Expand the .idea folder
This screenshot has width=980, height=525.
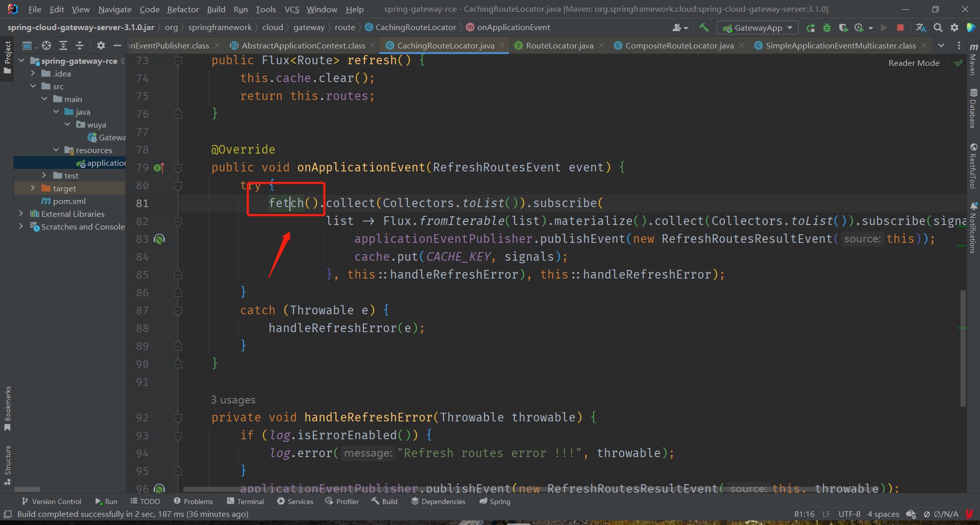click(x=33, y=73)
